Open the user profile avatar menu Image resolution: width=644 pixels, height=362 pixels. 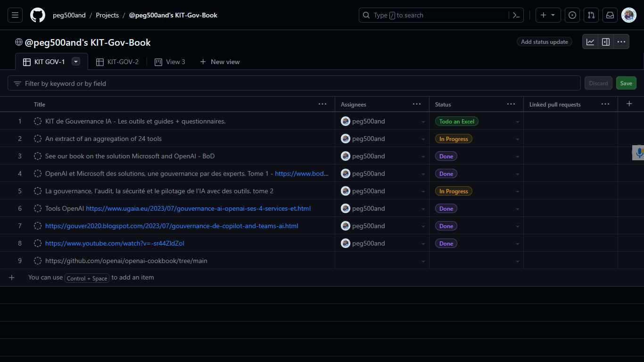[629, 15]
